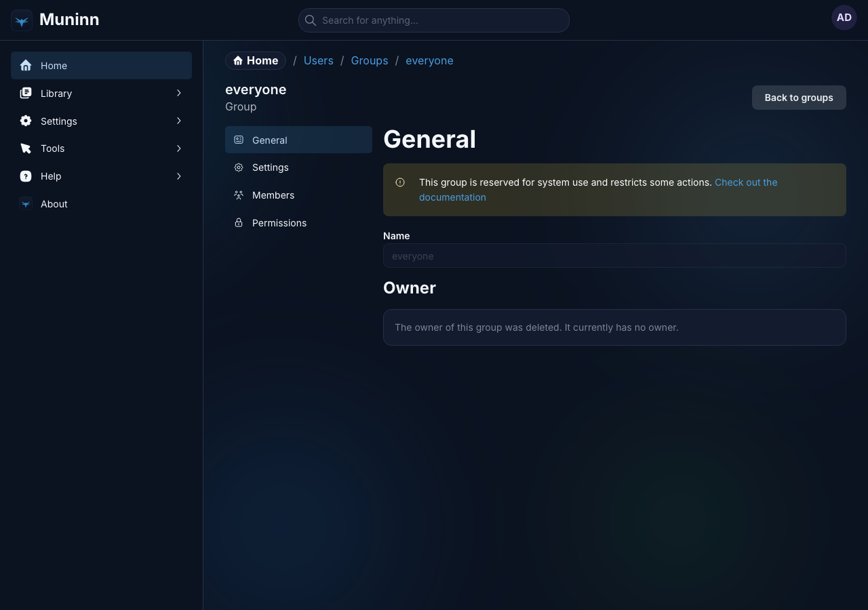The image size is (868, 610).
Task: Open the Users breadcrumb link
Action: click(x=319, y=61)
